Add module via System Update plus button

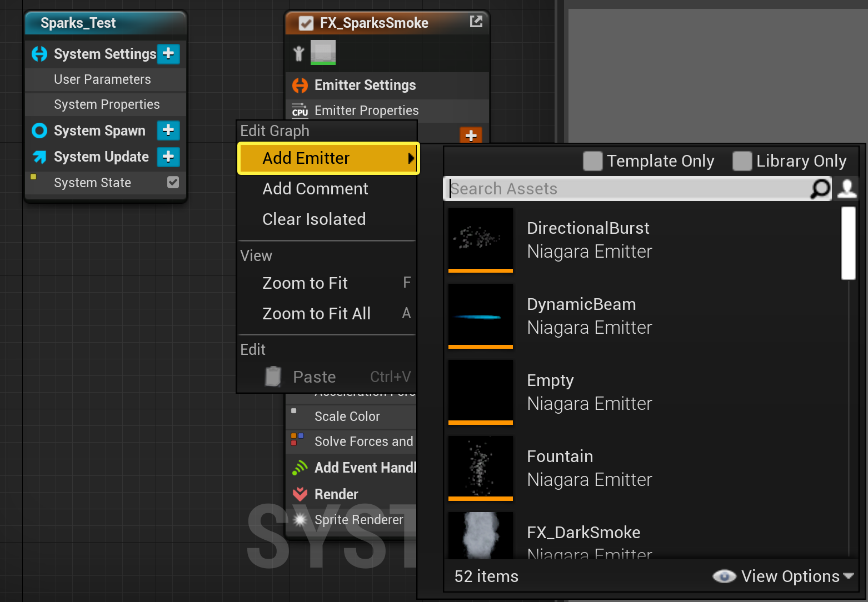(168, 157)
